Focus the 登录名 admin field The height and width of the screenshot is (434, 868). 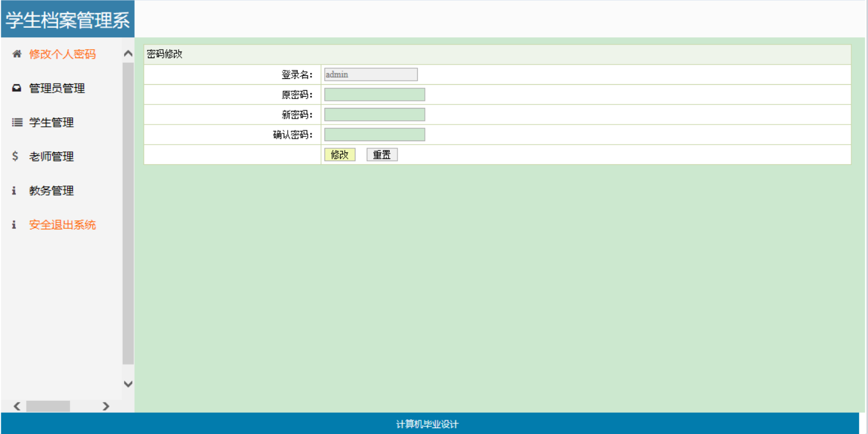371,75
